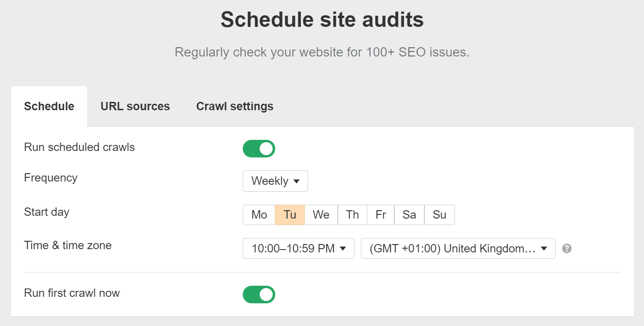Screen dimensions: 644x326
Task: Click the timezone help question mark icon
Action: tap(566, 249)
